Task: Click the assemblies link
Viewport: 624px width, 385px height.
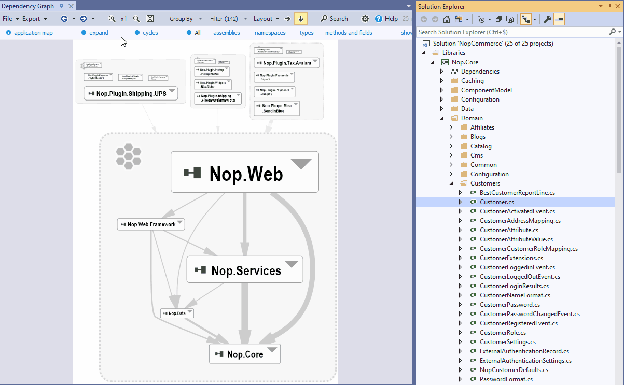Action: 226,33
